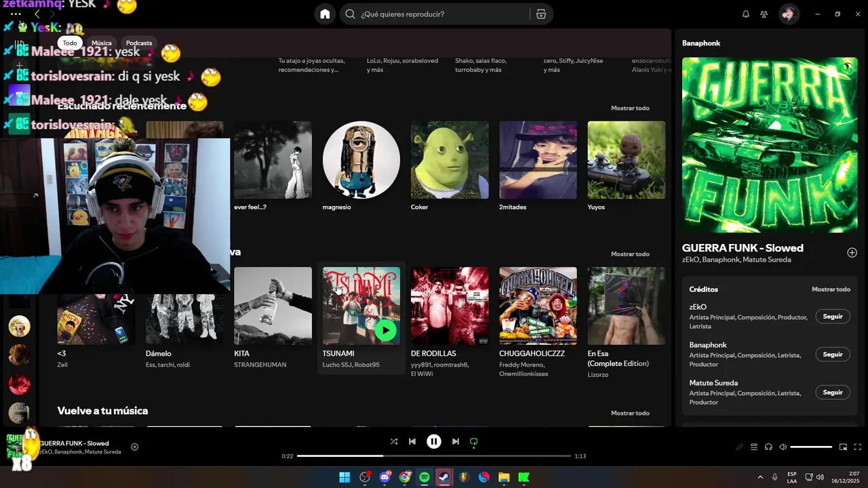The height and width of the screenshot is (488, 868).
Task: Select the Música filter chip
Action: 102,43
